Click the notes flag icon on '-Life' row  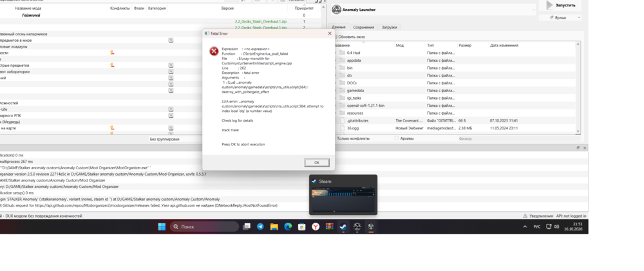click(x=171, y=109)
